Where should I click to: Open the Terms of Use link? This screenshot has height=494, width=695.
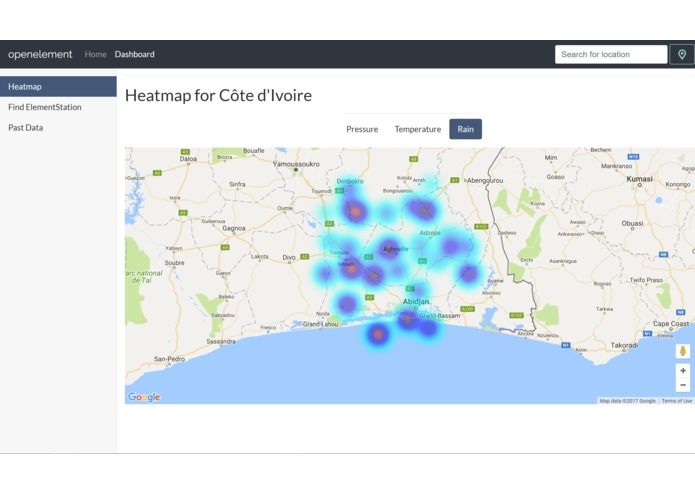pyautogui.click(x=676, y=401)
